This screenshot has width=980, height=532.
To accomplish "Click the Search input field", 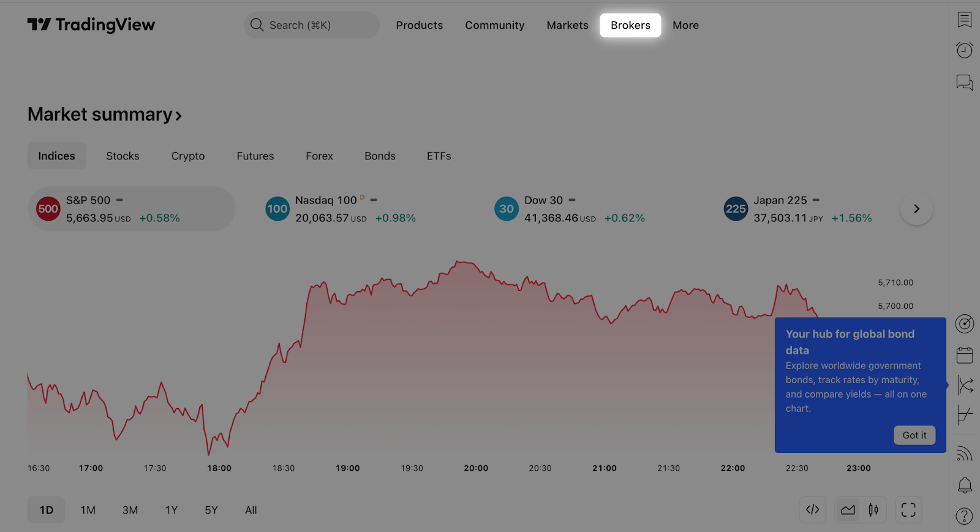I will tap(312, 25).
